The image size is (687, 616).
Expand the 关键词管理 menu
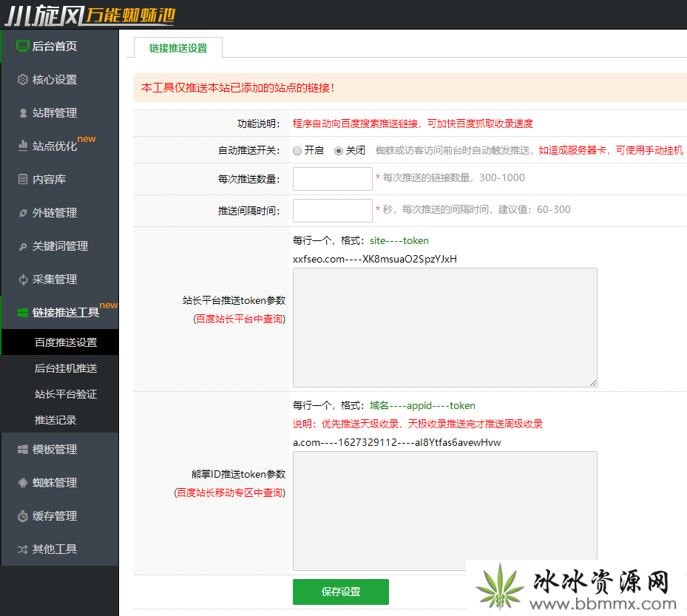point(60,246)
